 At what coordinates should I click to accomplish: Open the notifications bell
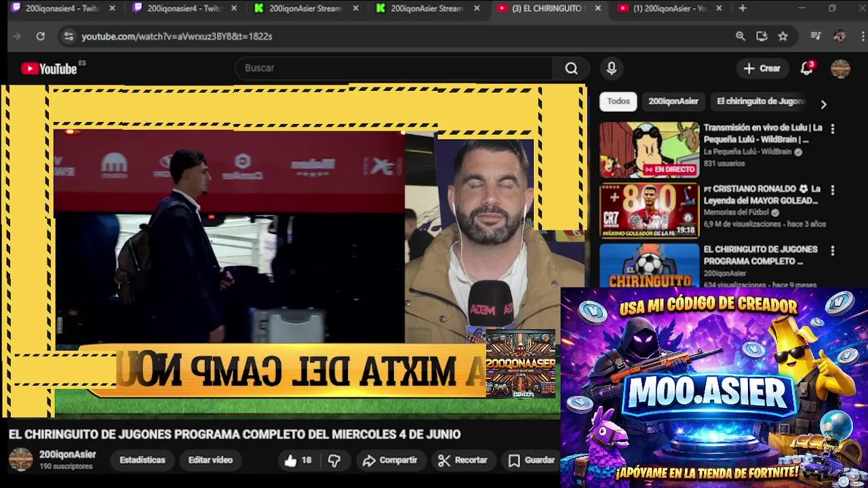pyautogui.click(x=806, y=68)
